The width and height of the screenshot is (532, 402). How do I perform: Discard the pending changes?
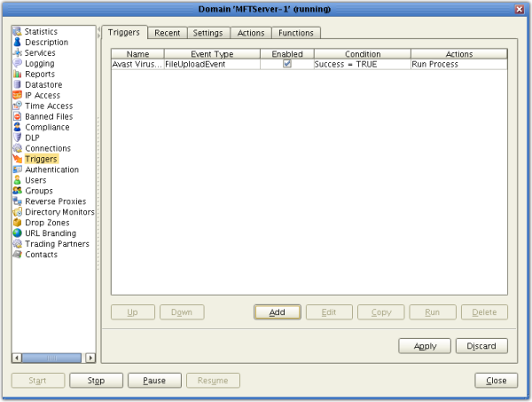coord(481,346)
